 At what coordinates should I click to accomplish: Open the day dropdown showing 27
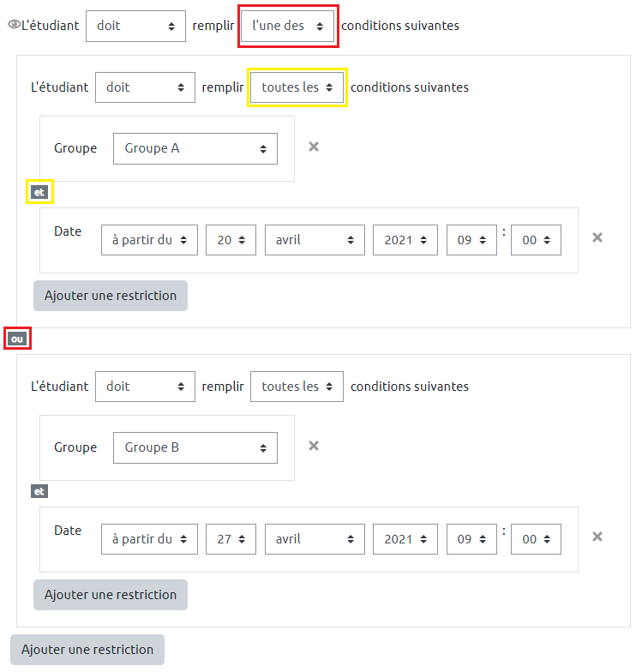coord(231,539)
